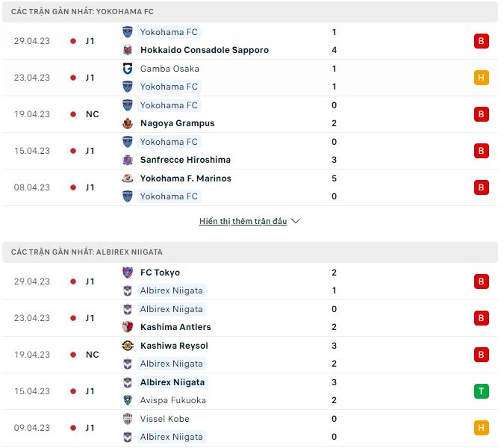Click the Vissel Kobe team crest
This screenshot has width=504, height=448.
pyautogui.click(x=127, y=419)
